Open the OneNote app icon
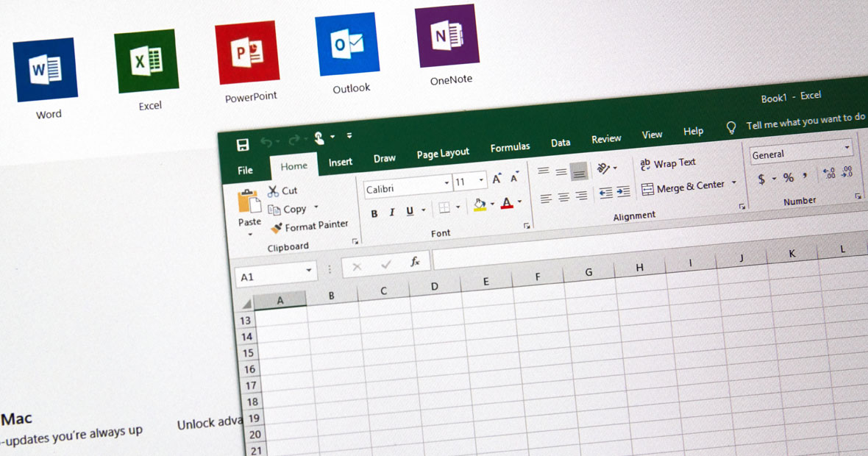The height and width of the screenshot is (456, 868). click(x=447, y=36)
